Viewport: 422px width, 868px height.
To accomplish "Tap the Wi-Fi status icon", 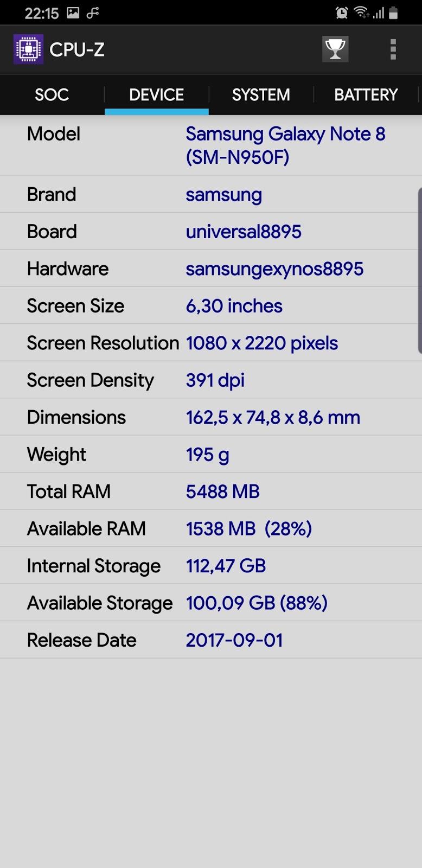I will 361,12.
